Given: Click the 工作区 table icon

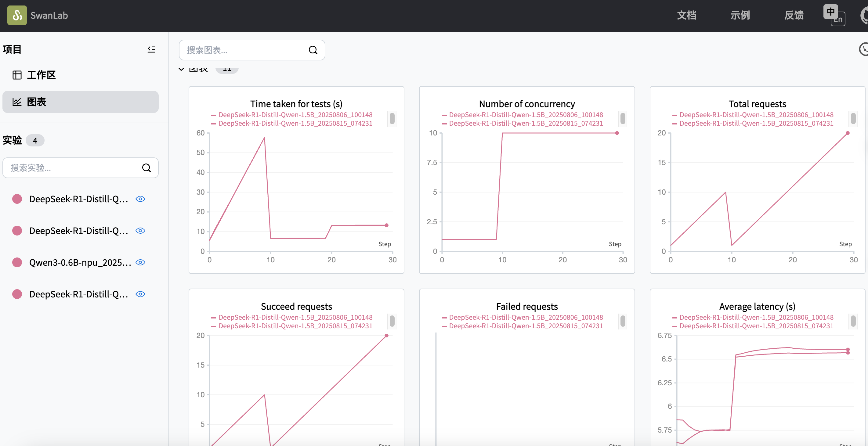Looking at the screenshot, I should tap(17, 75).
